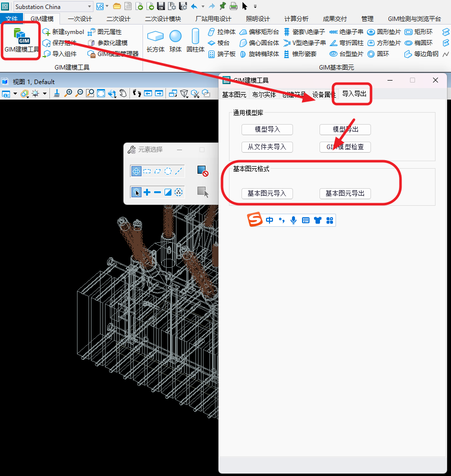The width and height of the screenshot is (451, 476).
Task: Expand the undo history dropdown arrow
Action: coord(203,6)
